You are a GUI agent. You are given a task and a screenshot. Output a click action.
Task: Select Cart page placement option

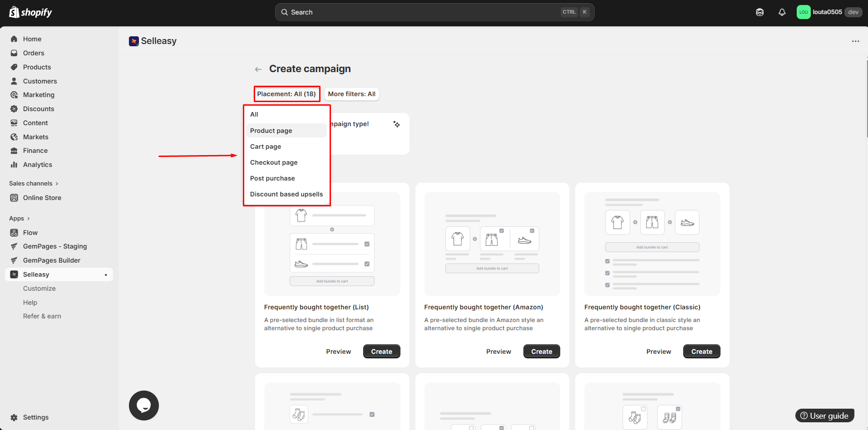(x=266, y=147)
